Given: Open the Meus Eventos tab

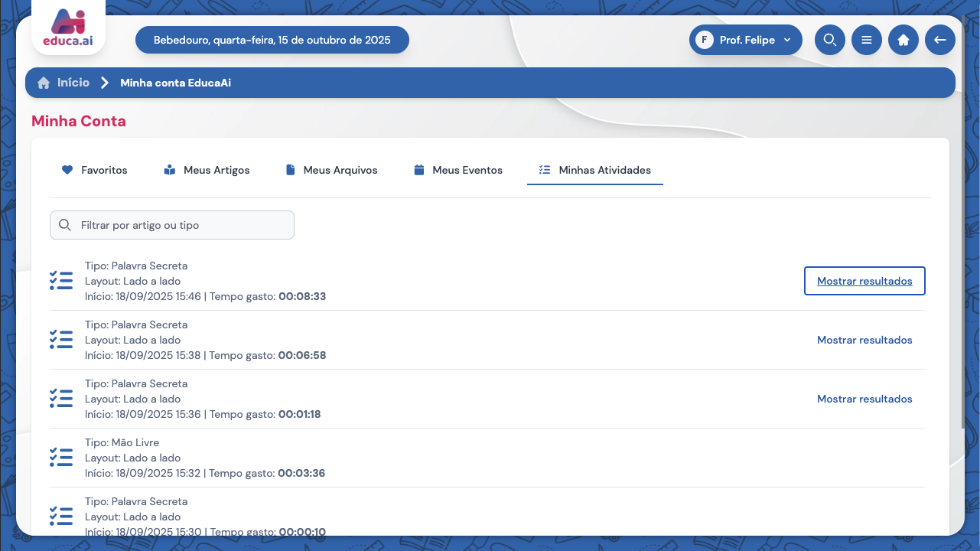Looking at the screenshot, I should [x=457, y=170].
